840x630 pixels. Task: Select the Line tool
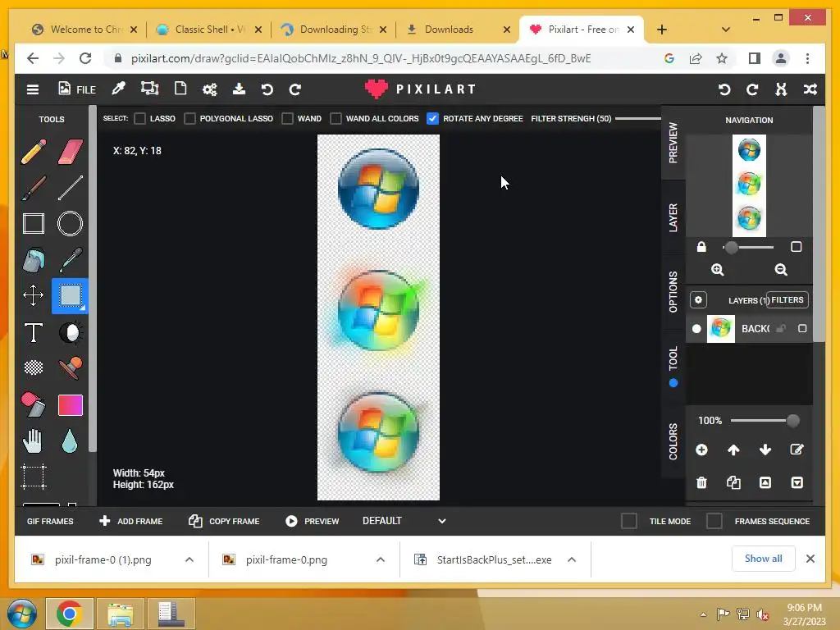coord(71,188)
